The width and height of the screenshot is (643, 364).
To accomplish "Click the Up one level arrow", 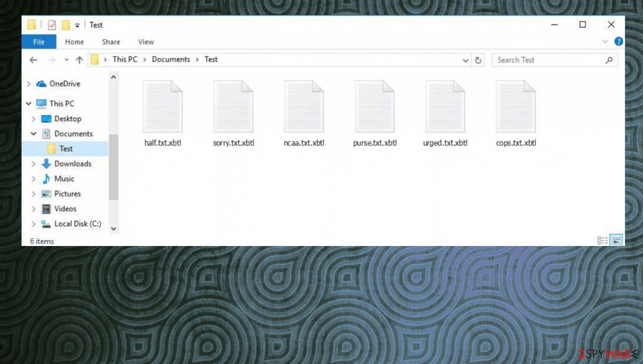I will tap(79, 60).
